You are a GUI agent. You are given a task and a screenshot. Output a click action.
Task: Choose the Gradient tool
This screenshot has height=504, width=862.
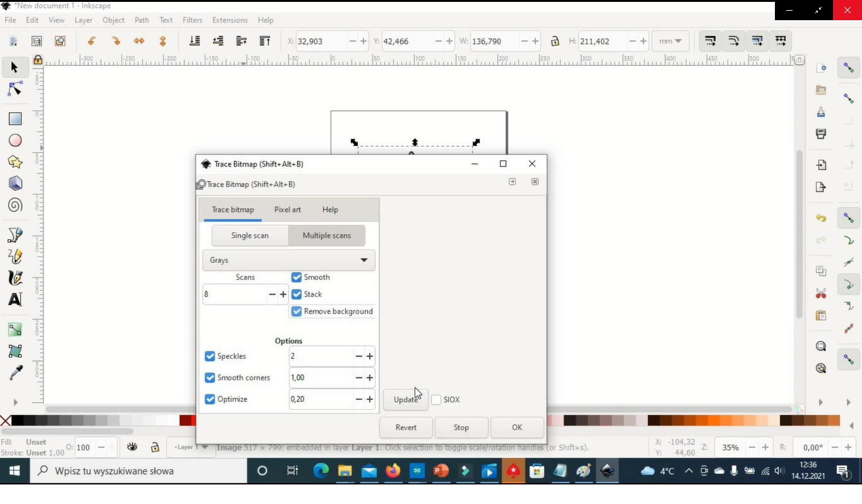(15, 330)
